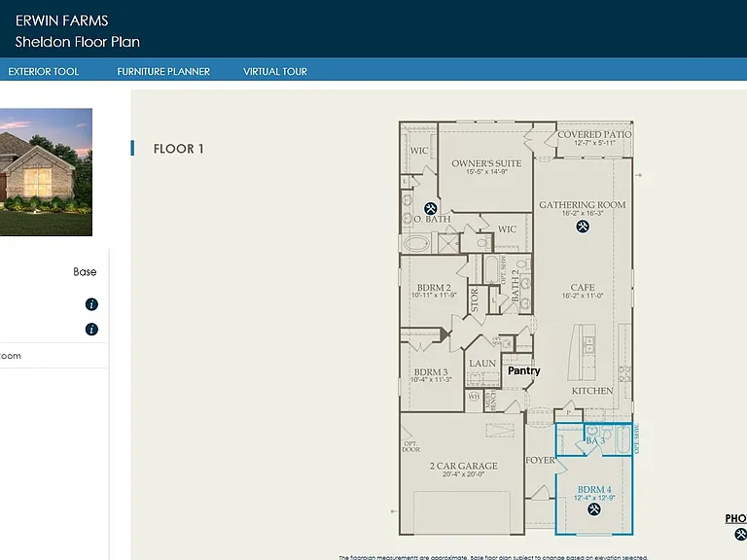Click the Floor 1 heading

[x=179, y=149]
